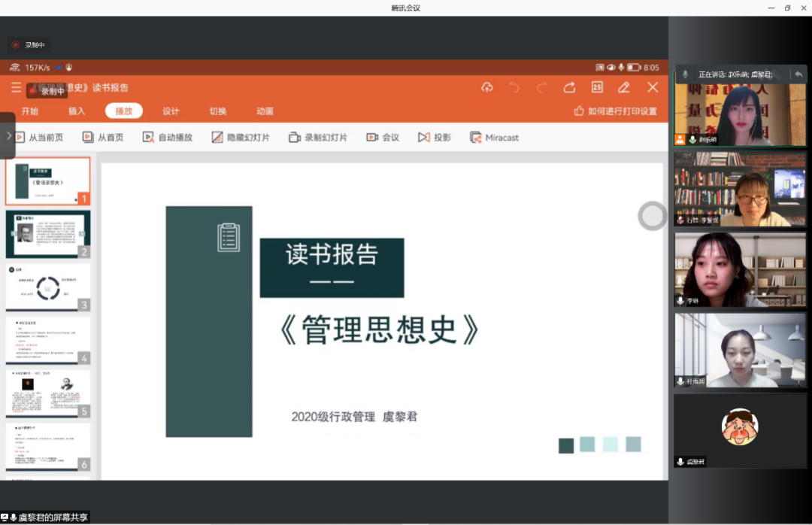
Task: Open the hamburger menu in the WPS header
Action: coord(16,88)
